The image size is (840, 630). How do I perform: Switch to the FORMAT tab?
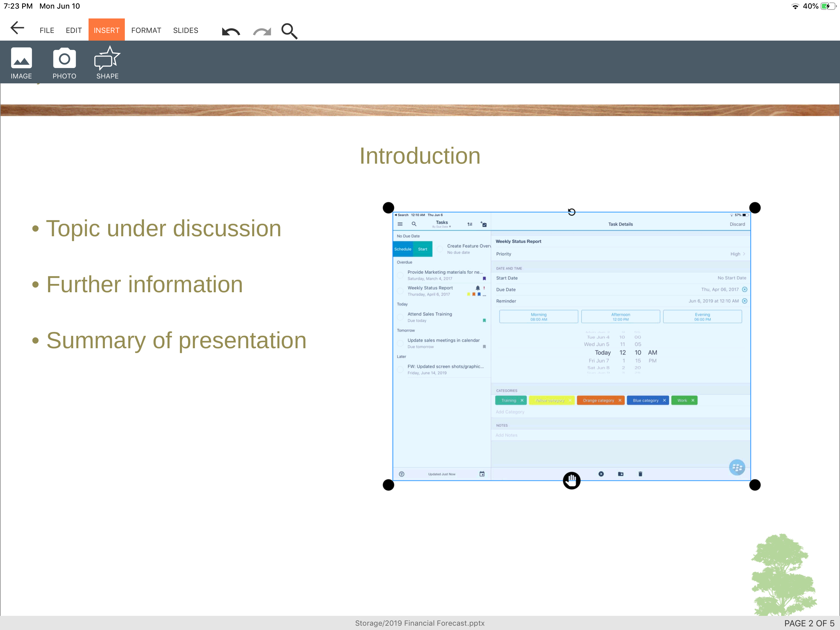tap(146, 30)
